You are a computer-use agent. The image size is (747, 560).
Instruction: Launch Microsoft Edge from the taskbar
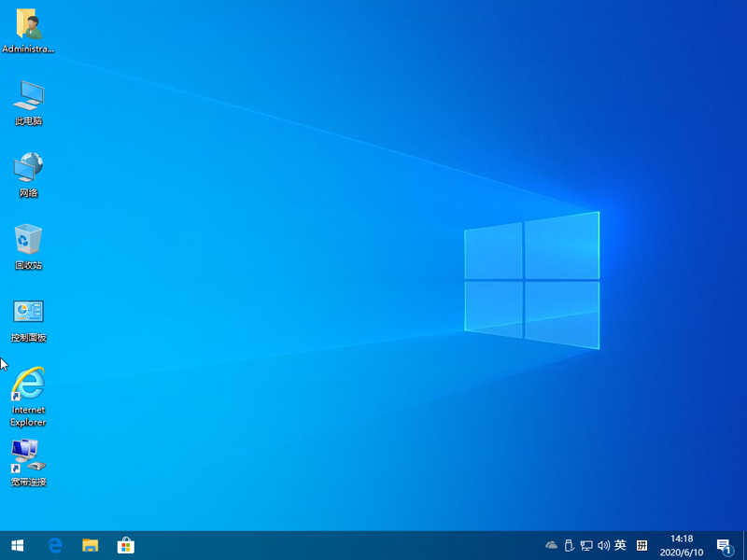[x=54, y=545]
